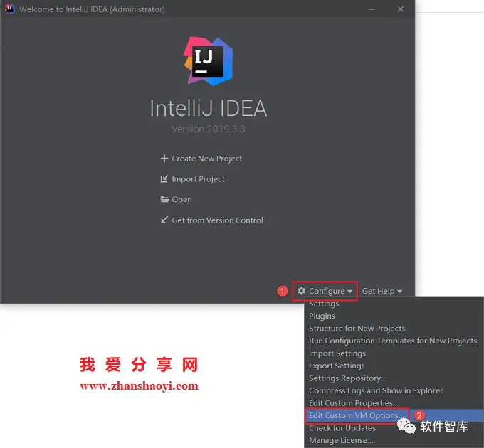Open Settings Repository... entry

pos(394,378)
